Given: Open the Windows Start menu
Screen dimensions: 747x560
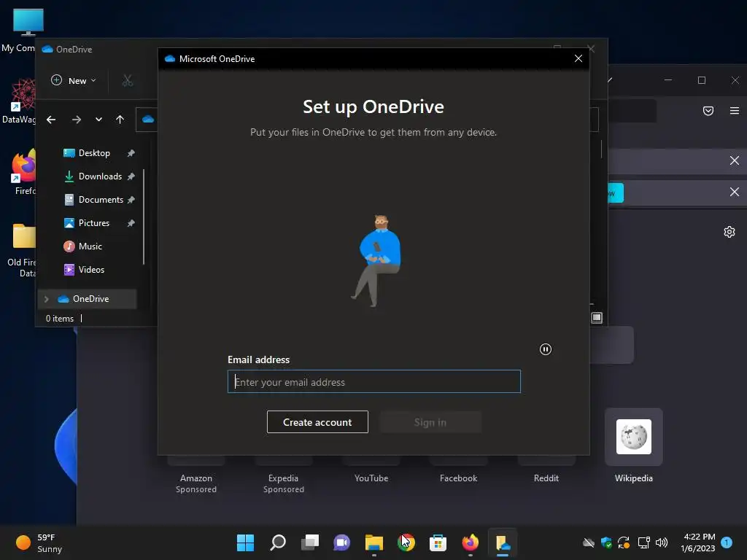Looking at the screenshot, I should tap(245, 542).
